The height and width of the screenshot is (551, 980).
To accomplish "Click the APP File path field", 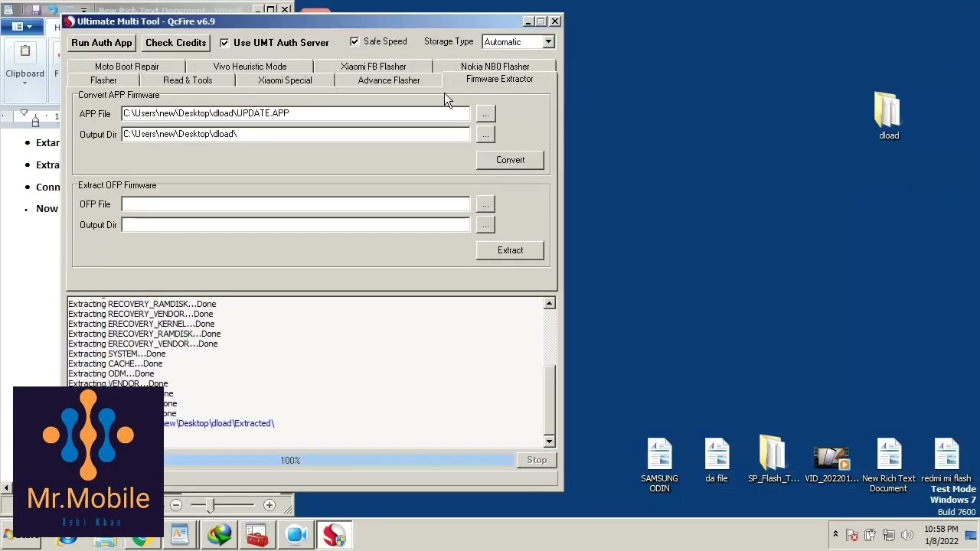I will 296,113.
